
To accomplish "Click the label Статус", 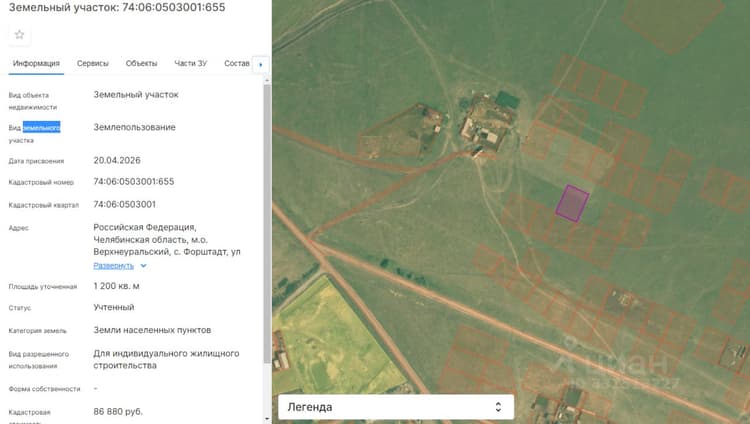I will click(20, 308).
